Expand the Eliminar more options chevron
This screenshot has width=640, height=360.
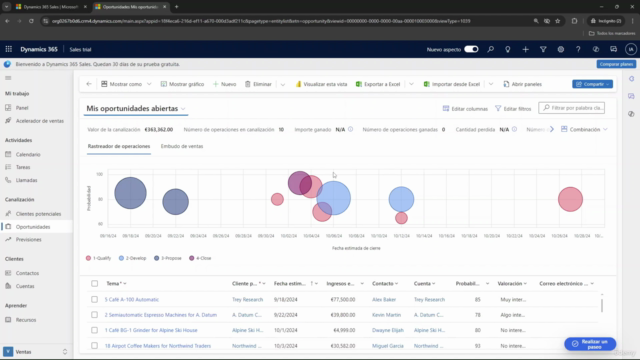[x=282, y=84]
